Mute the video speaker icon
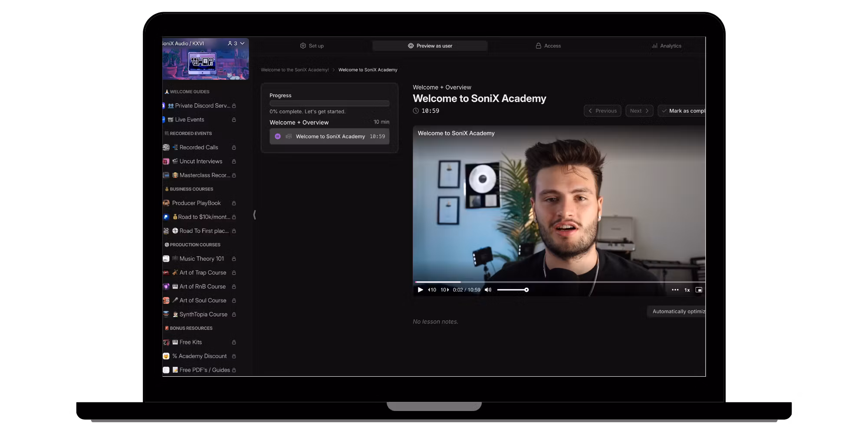Viewport: 868px width, 434px height. [x=488, y=290]
